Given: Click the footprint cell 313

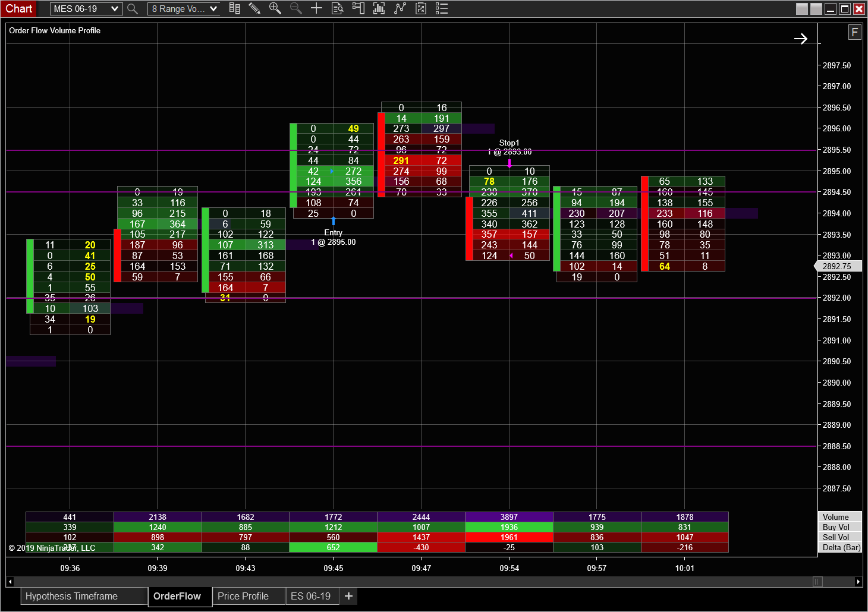Looking at the screenshot, I should click(x=266, y=245).
